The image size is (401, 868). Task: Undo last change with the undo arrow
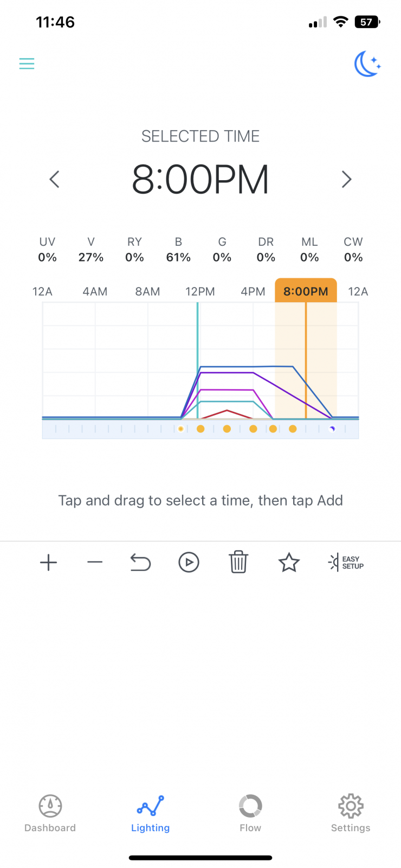pyautogui.click(x=140, y=563)
